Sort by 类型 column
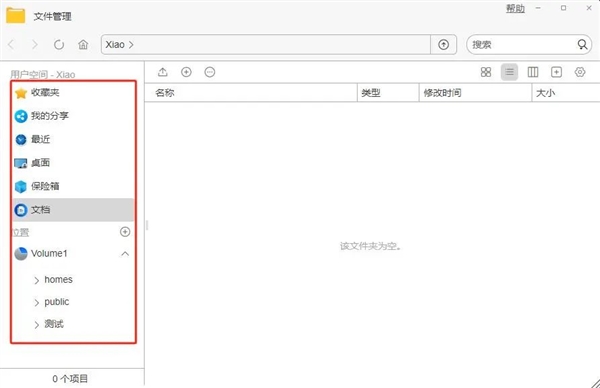This screenshot has width=600, height=388. [388, 93]
